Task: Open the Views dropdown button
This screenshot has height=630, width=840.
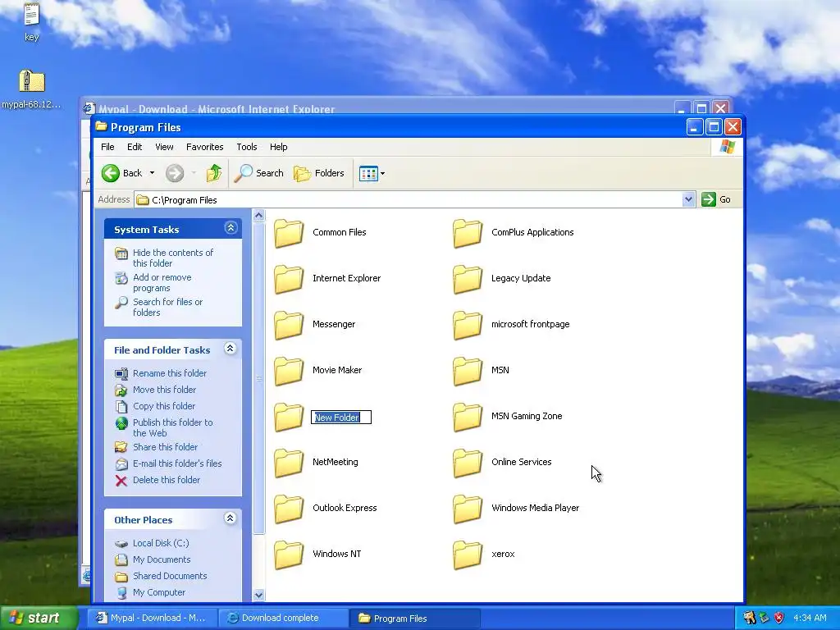Action: [372, 174]
